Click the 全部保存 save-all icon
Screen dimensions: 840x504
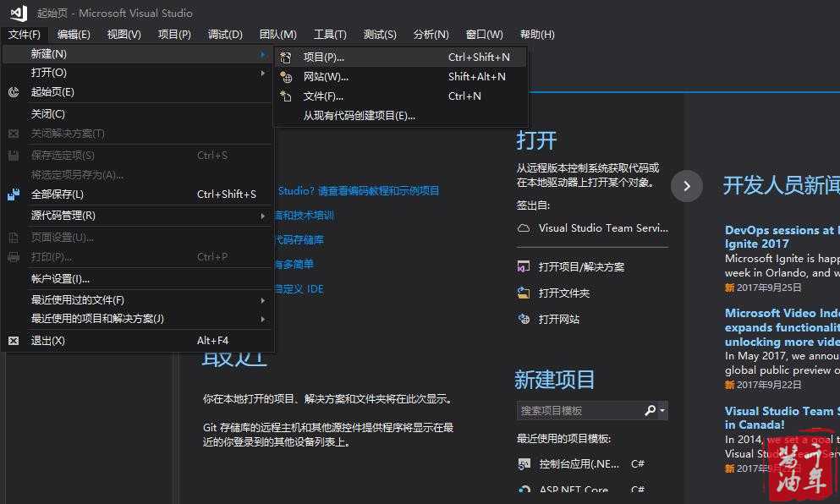[14, 194]
